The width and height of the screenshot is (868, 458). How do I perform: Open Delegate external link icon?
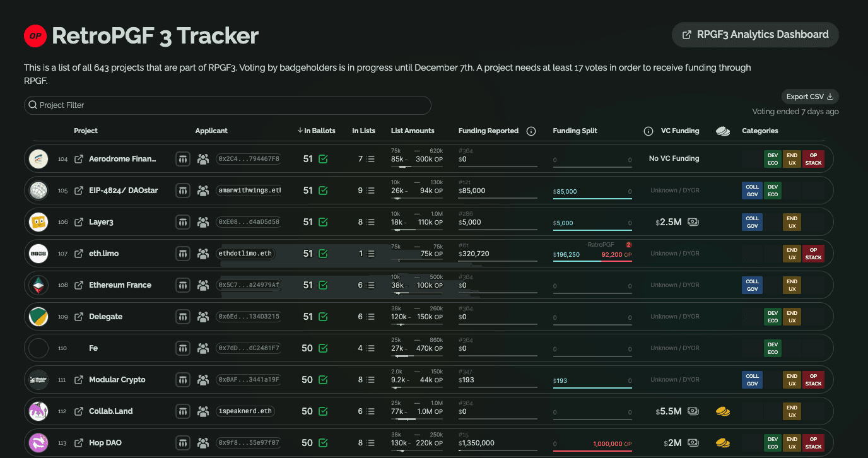79,317
